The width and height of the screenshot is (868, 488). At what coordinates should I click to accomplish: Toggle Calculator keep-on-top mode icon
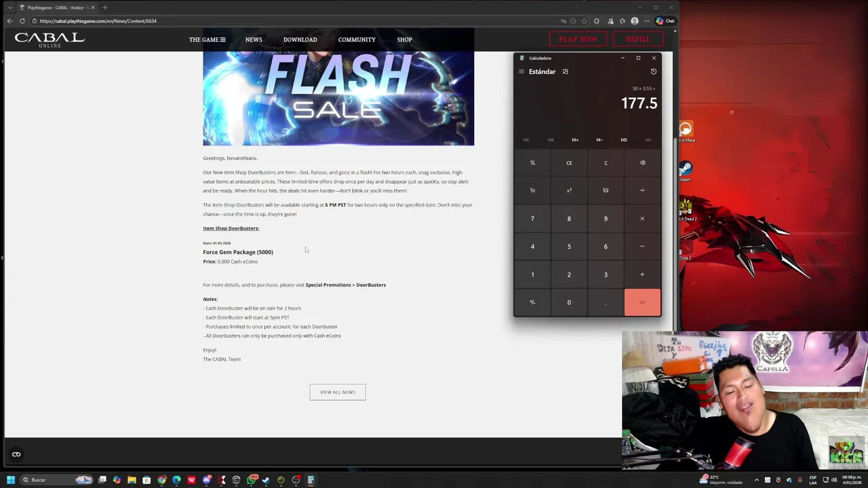pos(565,71)
